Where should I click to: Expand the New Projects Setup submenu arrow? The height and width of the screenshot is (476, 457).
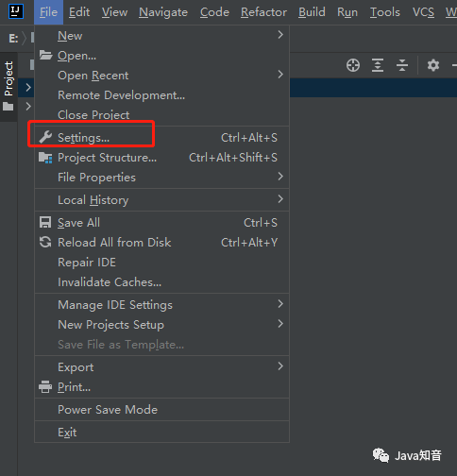(280, 324)
